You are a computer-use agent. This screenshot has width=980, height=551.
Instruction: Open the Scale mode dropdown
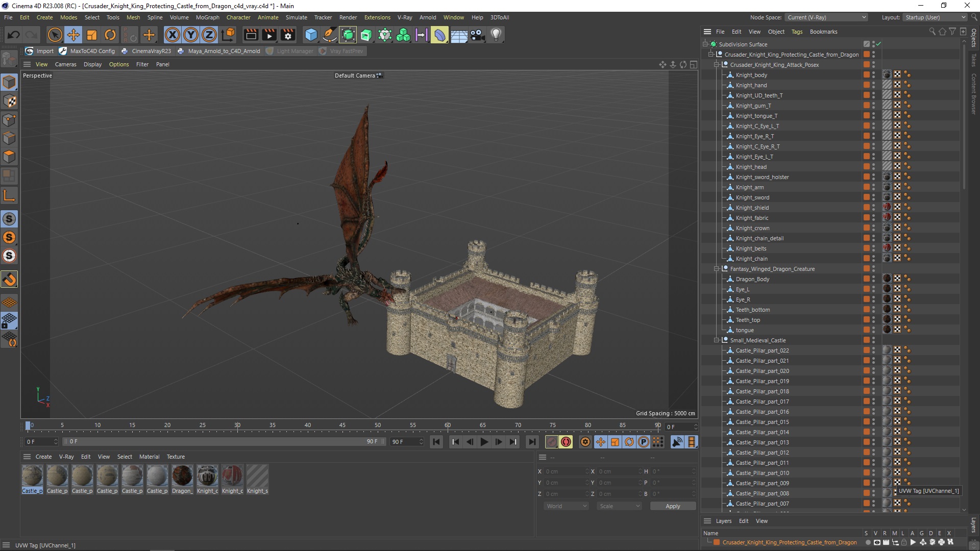click(619, 506)
